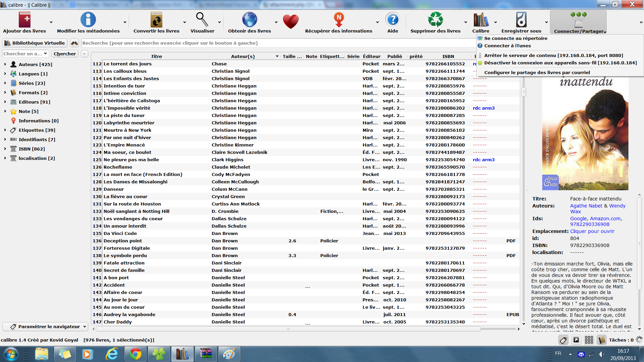Click the Convertir les livres icon

(156, 20)
